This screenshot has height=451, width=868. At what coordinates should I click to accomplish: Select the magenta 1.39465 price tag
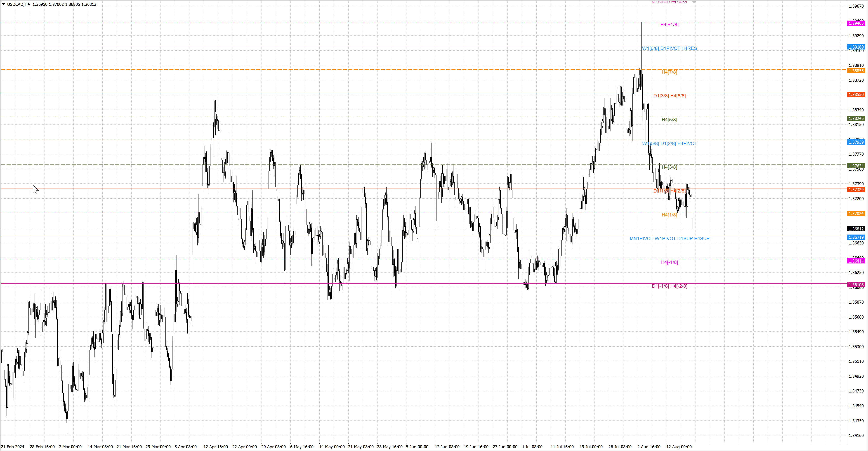click(x=856, y=23)
